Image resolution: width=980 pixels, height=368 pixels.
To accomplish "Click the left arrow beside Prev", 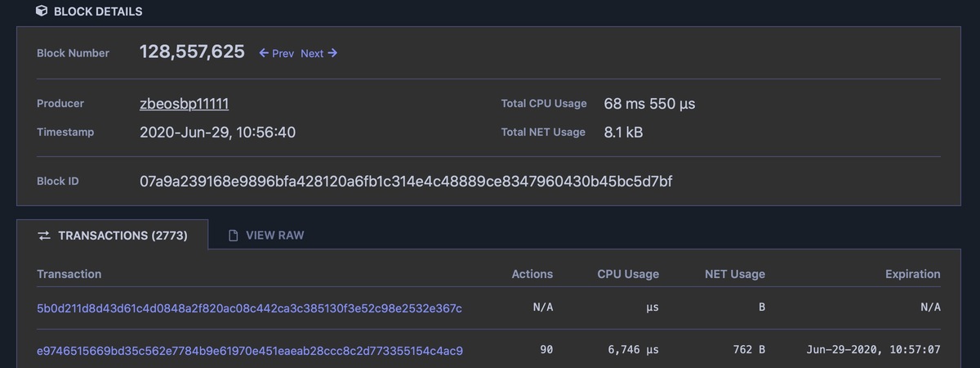I will click(264, 53).
